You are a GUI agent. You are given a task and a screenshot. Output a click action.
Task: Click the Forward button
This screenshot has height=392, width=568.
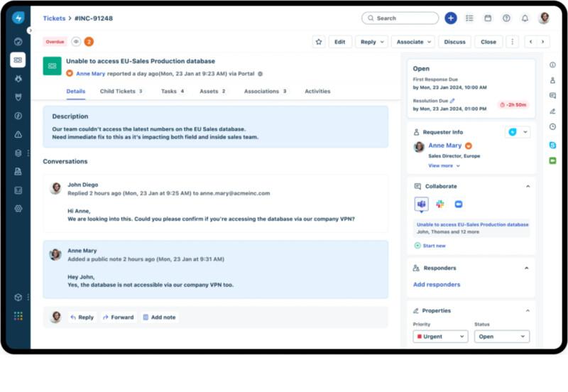click(x=119, y=317)
